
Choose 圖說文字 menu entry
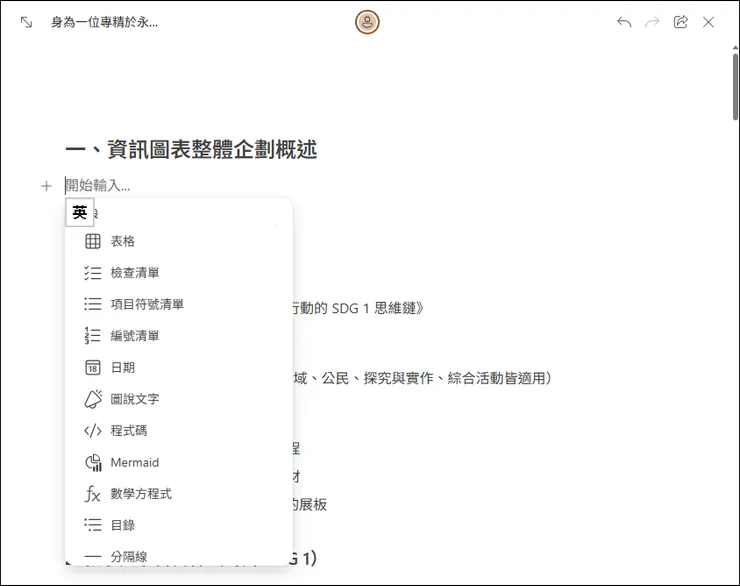[x=179, y=399]
